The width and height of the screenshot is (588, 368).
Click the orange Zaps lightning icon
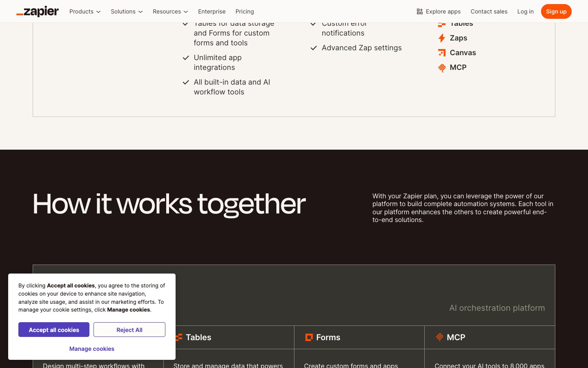(x=441, y=38)
